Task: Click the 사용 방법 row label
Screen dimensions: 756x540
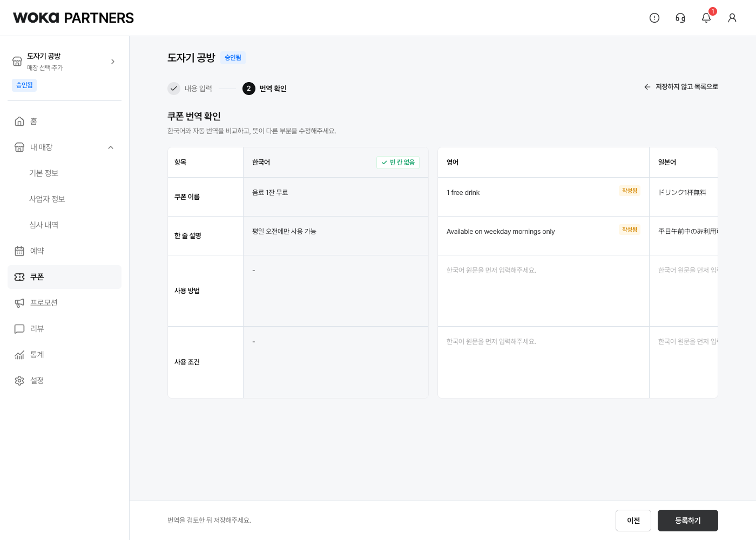Action: [187, 291]
